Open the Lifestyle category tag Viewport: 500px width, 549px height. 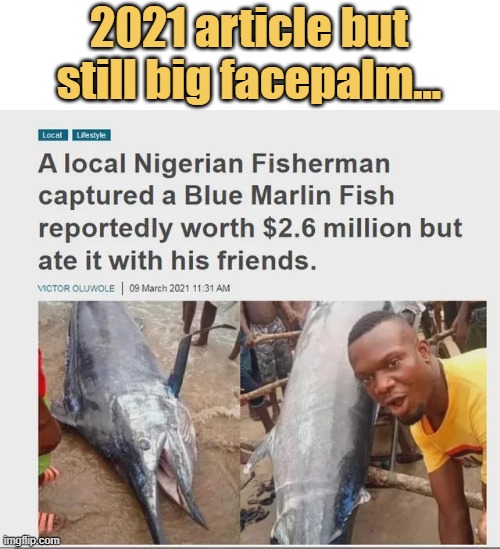click(x=91, y=135)
